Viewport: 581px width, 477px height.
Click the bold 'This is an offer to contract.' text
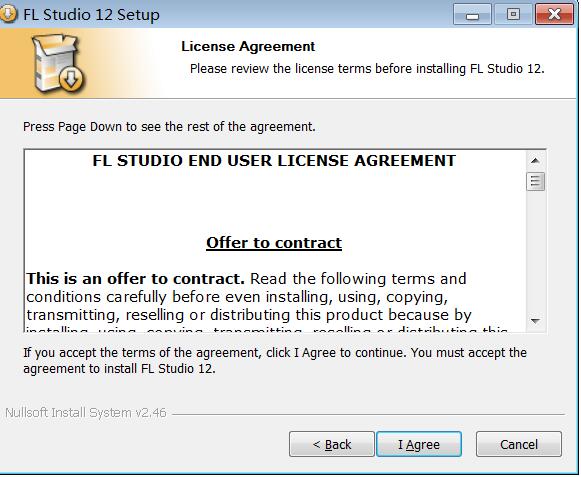pyautogui.click(x=135, y=279)
